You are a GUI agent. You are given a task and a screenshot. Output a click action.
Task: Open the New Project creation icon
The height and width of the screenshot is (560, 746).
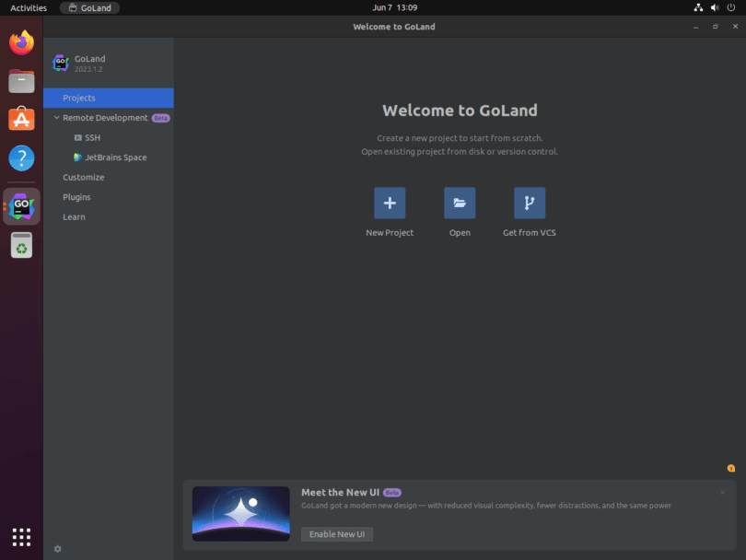coord(389,203)
